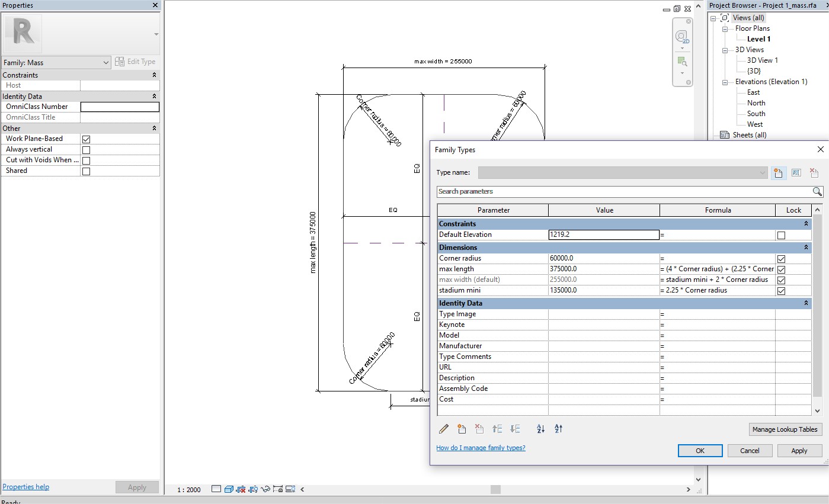The height and width of the screenshot is (504, 829).
Task: Click the Default Elevation value field
Action: click(x=604, y=235)
